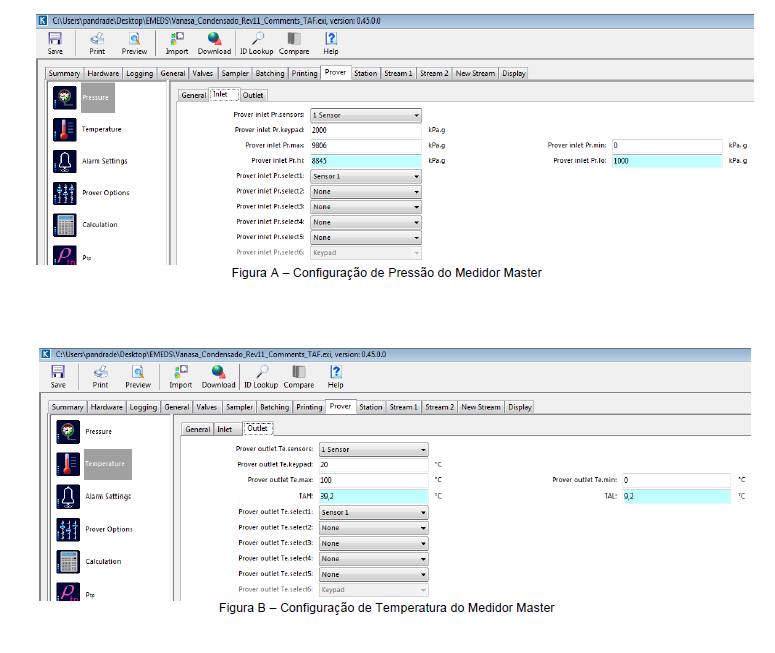Expand Prover outlet Te.select1 dropdown
Screen dimensions: 775x653
click(x=374, y=513)
